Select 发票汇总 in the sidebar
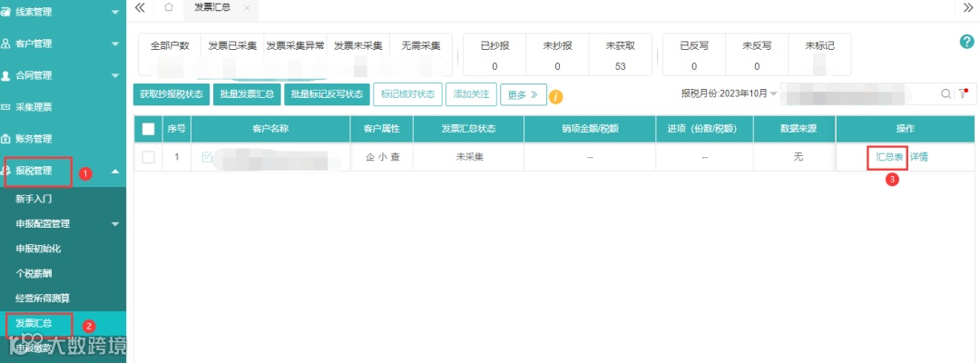This screenshot has width=980, height=363. pyautogui.click(x=34, y=324)
